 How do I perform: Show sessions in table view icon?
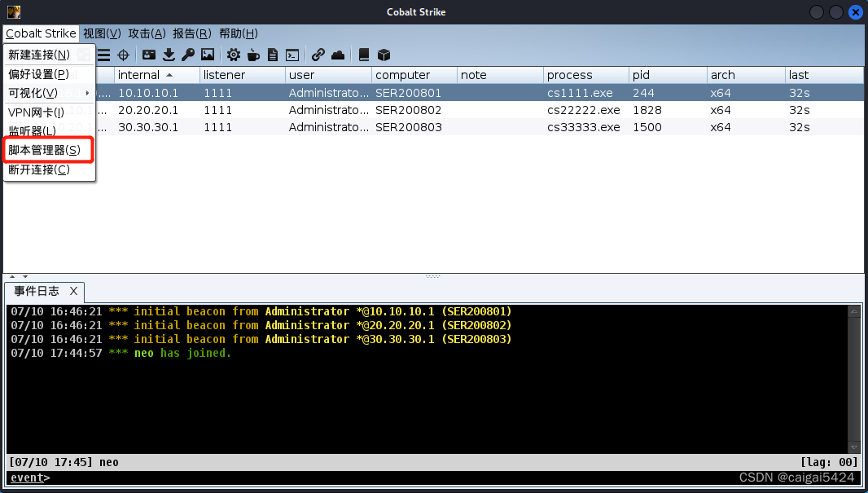[x=103, y=55]
